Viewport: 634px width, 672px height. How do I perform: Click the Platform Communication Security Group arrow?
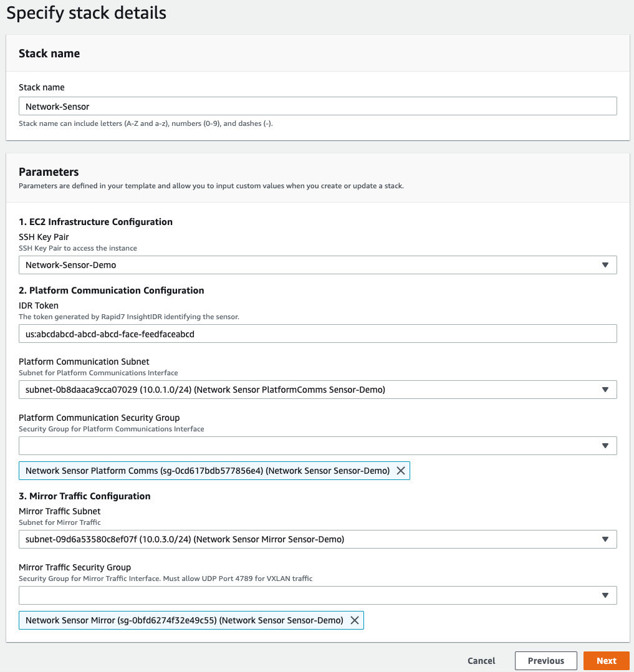pos(604,446)
